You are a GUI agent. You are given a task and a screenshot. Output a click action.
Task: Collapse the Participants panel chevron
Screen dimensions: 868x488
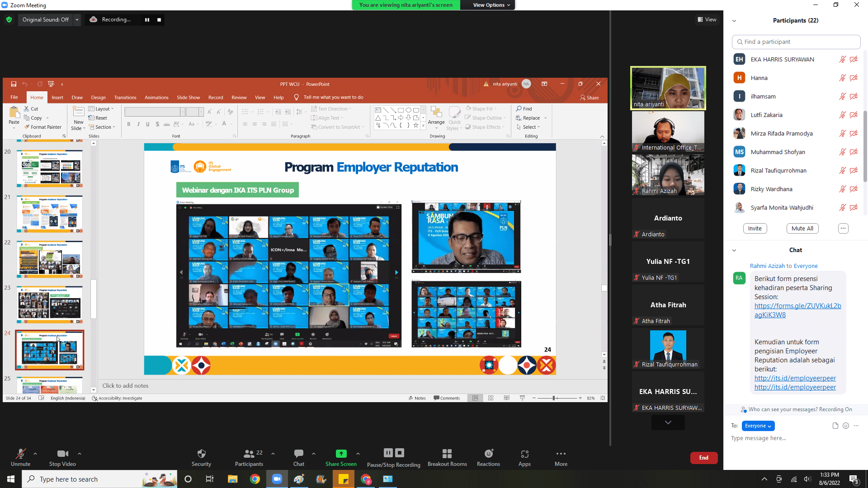734,21
